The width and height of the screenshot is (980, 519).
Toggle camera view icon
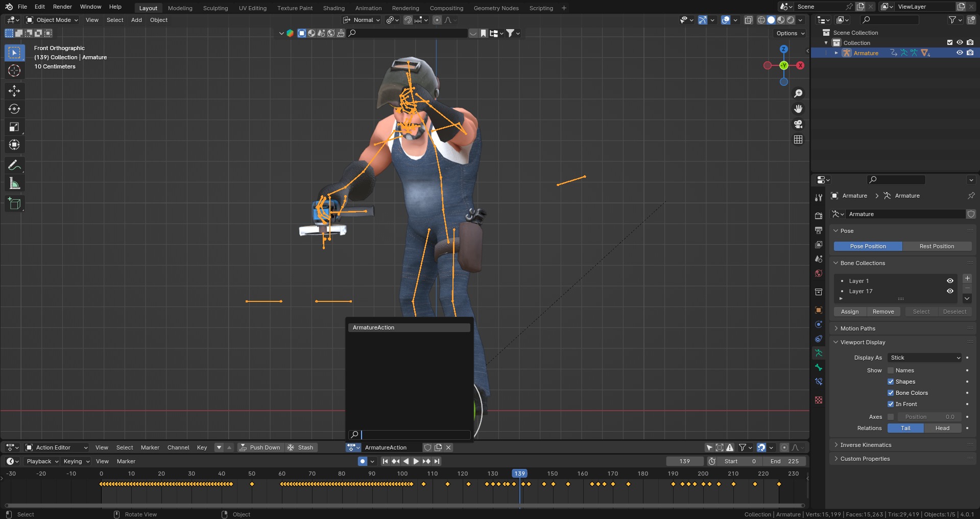[798, 124]
